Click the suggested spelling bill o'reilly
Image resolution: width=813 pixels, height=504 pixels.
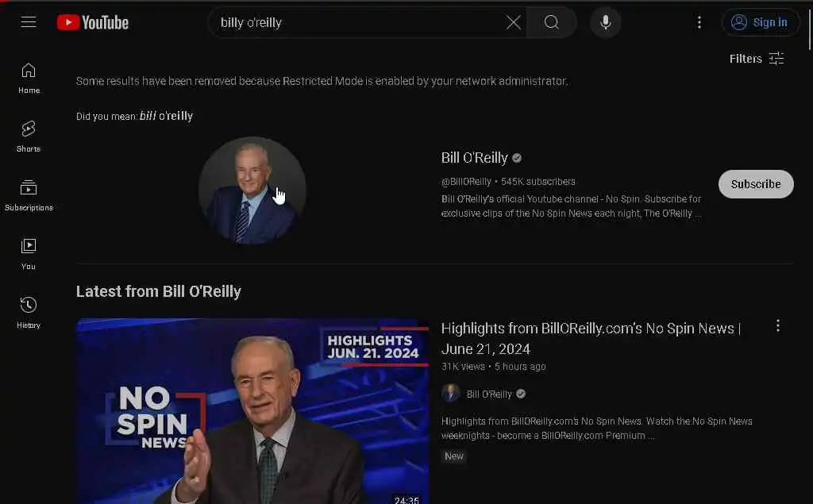coord(166,116)
